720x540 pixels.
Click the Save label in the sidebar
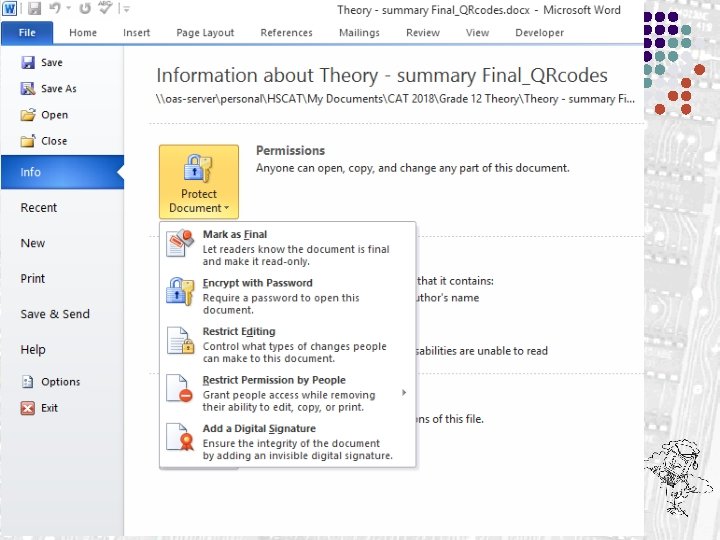52,62
